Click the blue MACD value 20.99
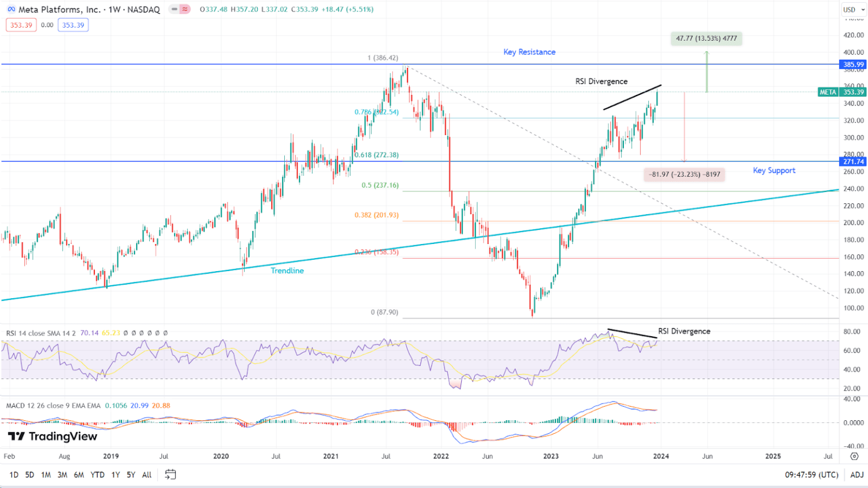The height and width of the screenshot is (488, 868). (140, 406)
